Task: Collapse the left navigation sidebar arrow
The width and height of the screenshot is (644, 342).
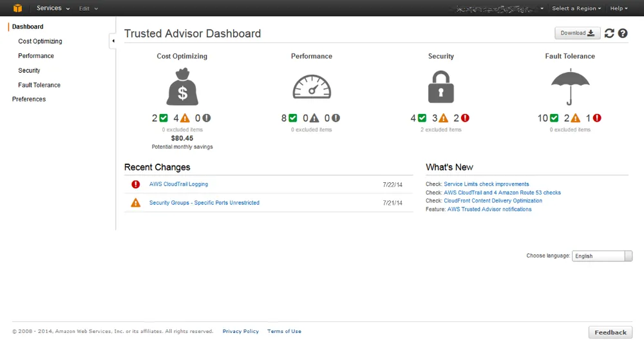Action: tap(113, 41)
